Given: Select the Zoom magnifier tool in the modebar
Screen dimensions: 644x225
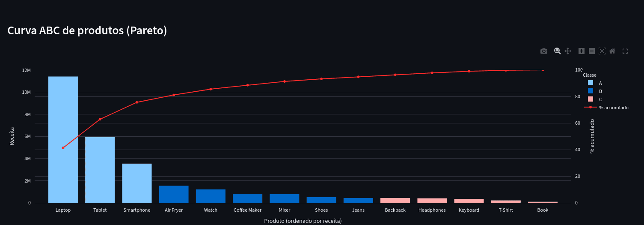Looking at the screenshot, I should tap(557, 51).
